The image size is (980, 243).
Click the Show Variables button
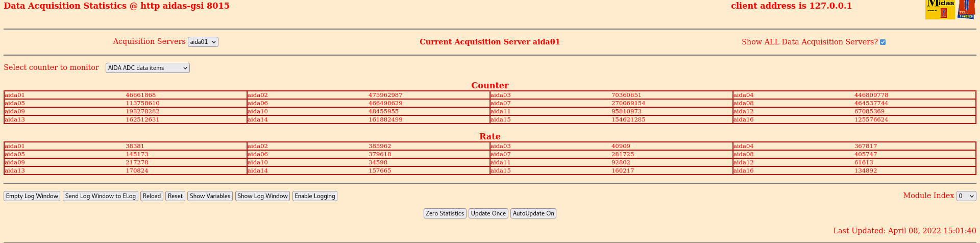click(x=210, y=196)
